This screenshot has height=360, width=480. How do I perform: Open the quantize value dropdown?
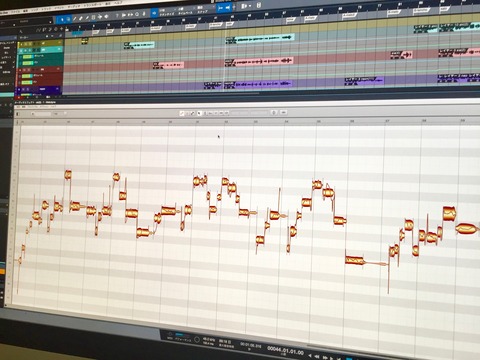168,12
